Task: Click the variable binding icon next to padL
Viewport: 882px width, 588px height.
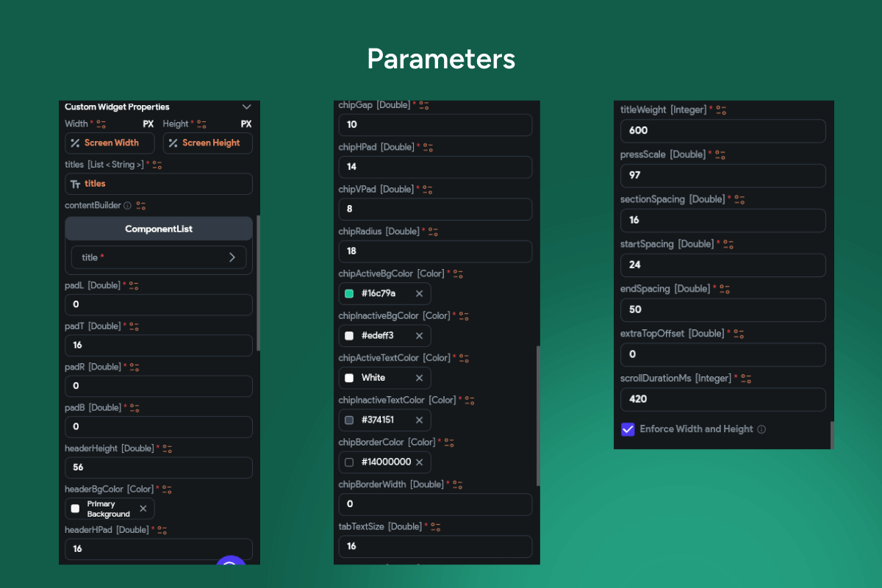Action: pyautogui.click(x=134, y=285)
